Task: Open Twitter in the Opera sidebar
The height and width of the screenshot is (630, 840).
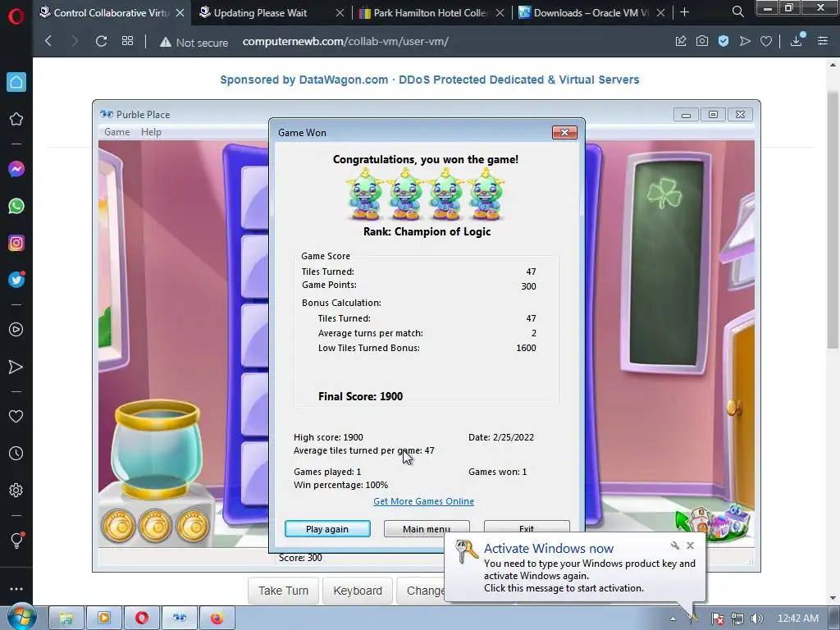Action: coord(16,280)
